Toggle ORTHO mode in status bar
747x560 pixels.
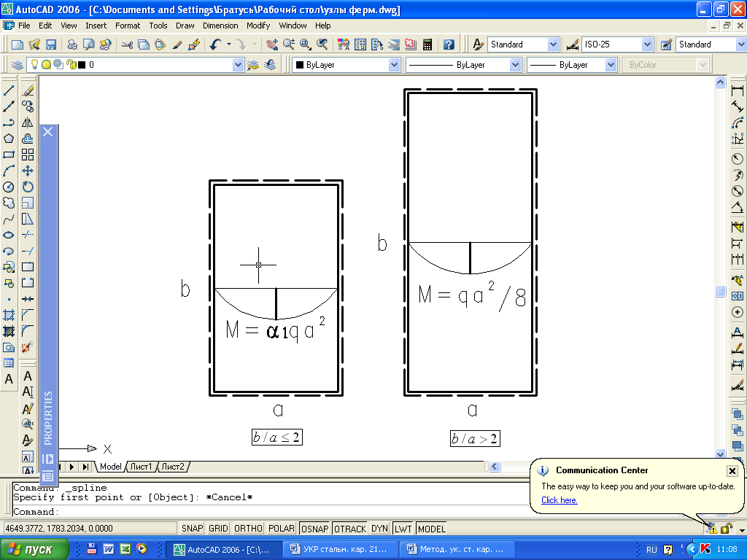tap(248, 529)
